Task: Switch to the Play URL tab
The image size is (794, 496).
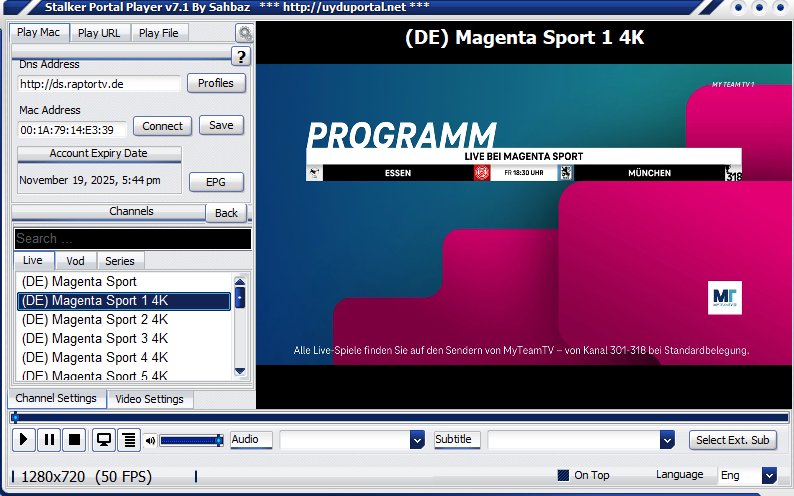Action: [x=99, y=33]
